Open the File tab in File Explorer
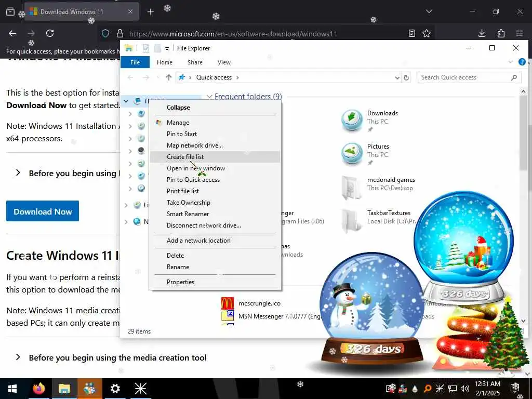The image size is (532, 399). point(135,62)
